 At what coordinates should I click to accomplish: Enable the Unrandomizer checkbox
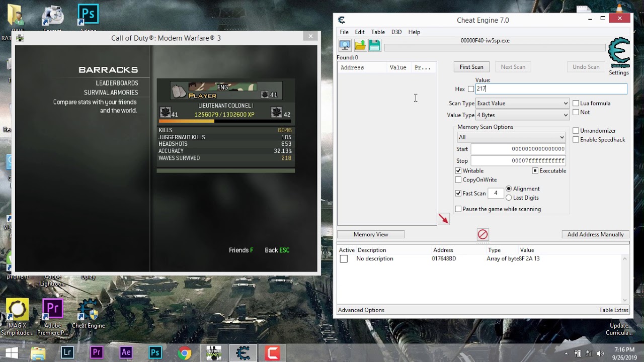point(576,130)
